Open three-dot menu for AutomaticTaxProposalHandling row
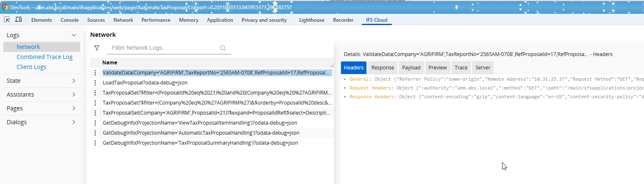The image size is (644, 184). click(x=95, y=133)
